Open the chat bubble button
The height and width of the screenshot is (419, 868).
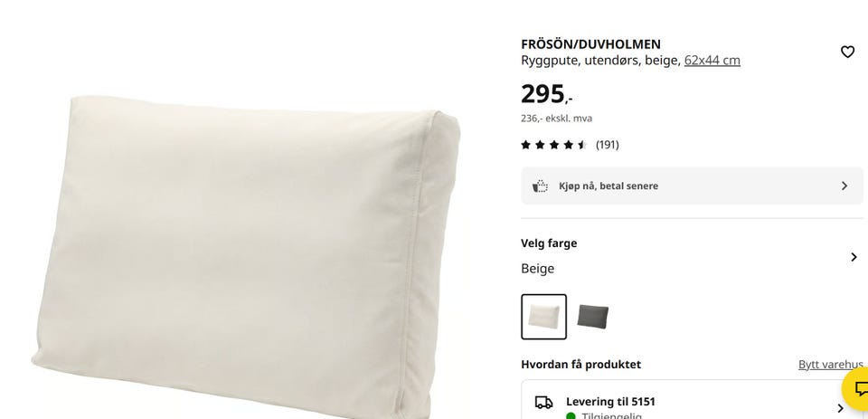[857, 388]
